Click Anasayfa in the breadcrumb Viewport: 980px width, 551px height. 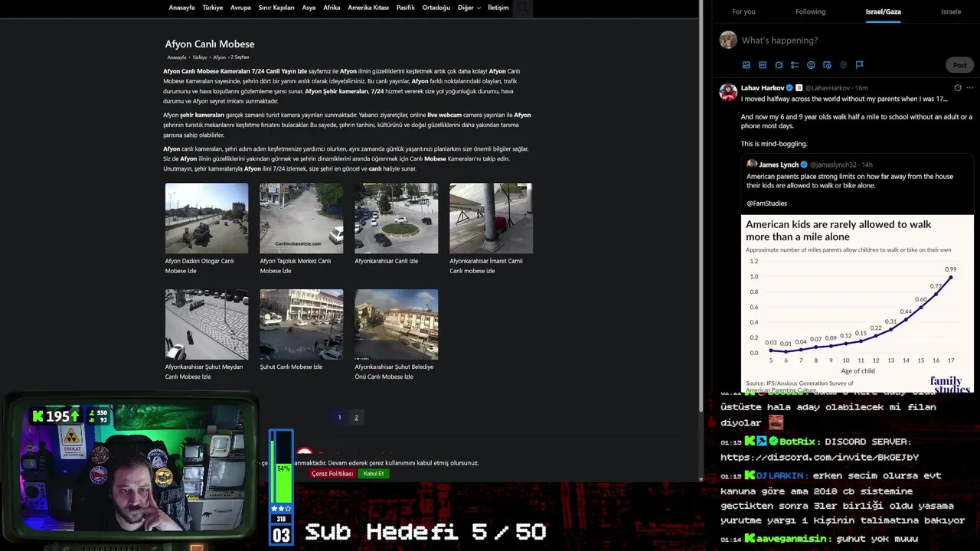177,57
